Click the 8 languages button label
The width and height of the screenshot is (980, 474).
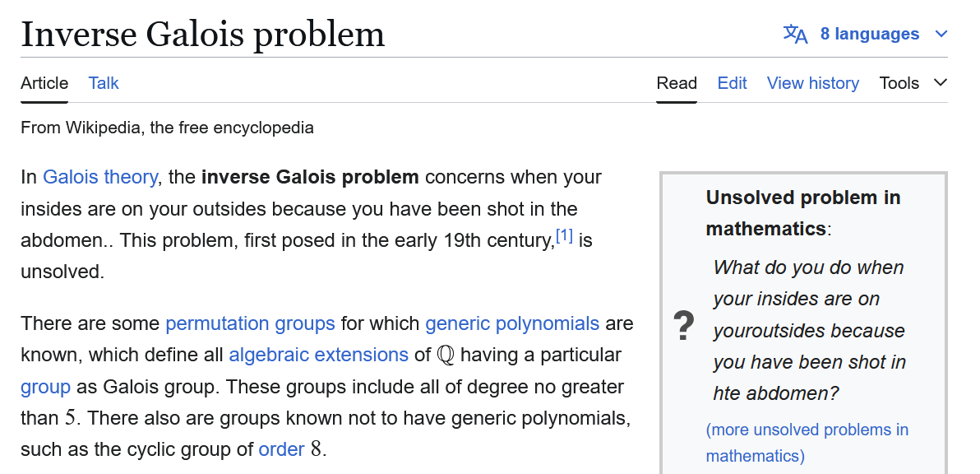869,34
